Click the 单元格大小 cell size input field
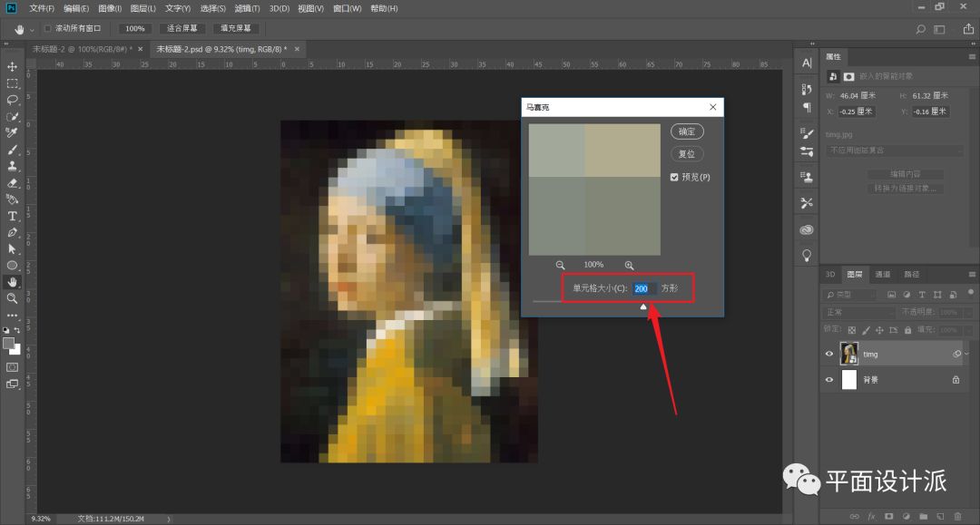The height and width of the screenshot is (525, 980). 642,288
